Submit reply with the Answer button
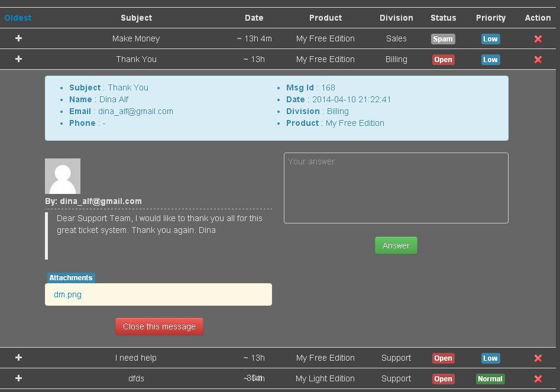This screenshot has width=560, height=392. [396, 245]
